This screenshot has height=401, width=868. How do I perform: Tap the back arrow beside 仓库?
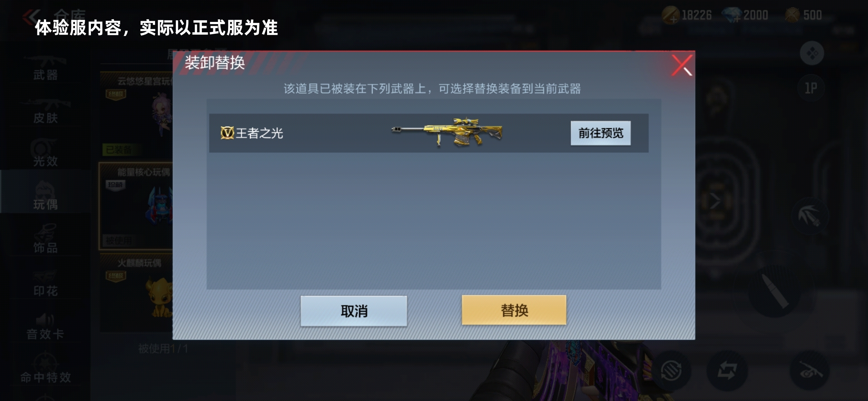coord(31,16)
